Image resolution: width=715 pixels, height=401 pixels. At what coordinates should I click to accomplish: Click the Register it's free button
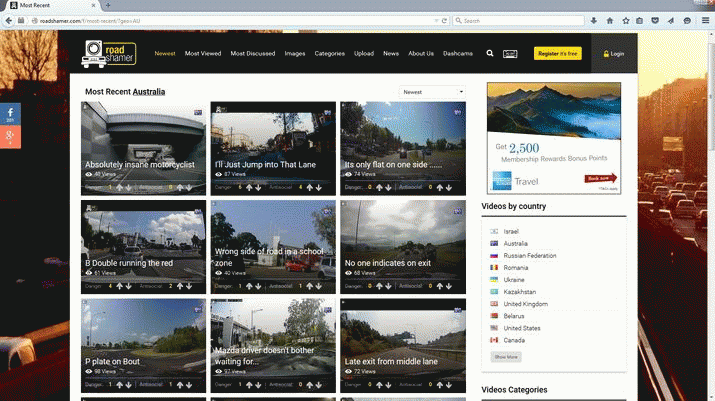[558, 53]
